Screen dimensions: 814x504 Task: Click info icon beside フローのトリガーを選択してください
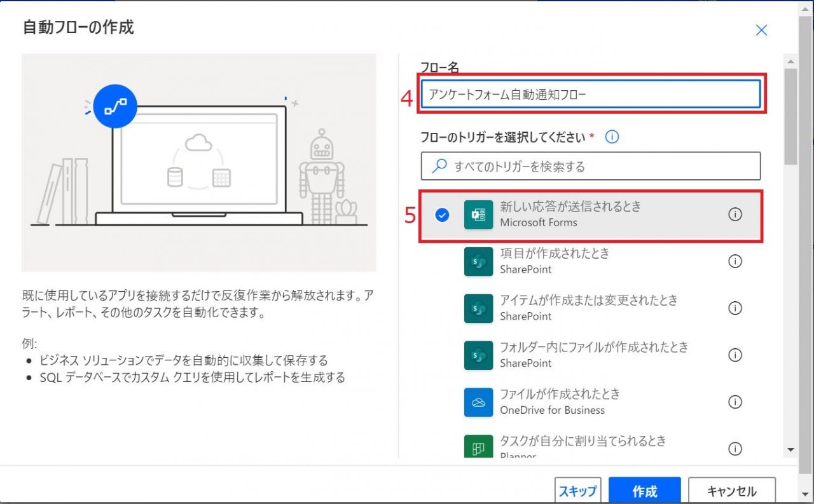[x=612, y=137]
